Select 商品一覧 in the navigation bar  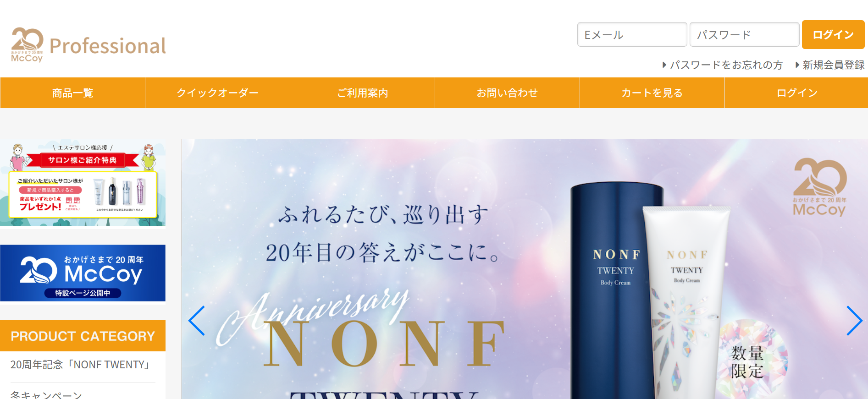point(72,93)
